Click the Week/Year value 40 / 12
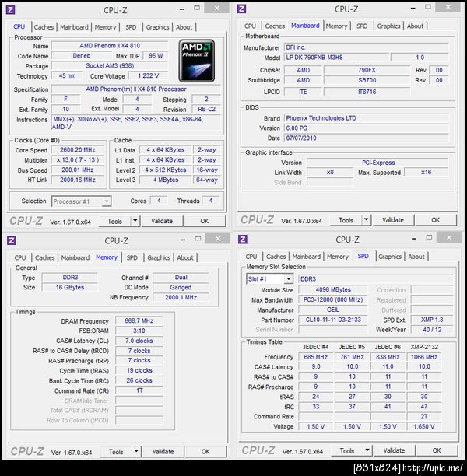Viewport: 467px width, 476px height. click(x=432, y=330)
